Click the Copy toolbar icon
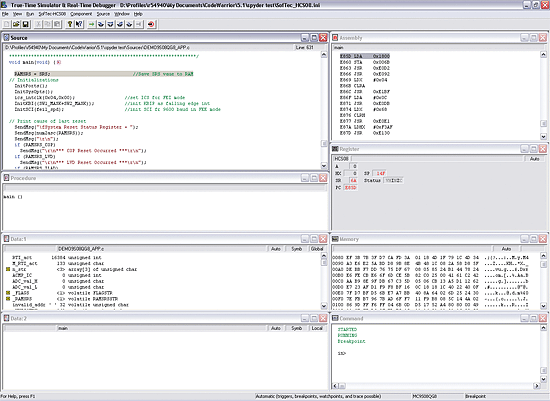This screenshot has height=401, width=550. pyautogui.click(x=47, y=24)
